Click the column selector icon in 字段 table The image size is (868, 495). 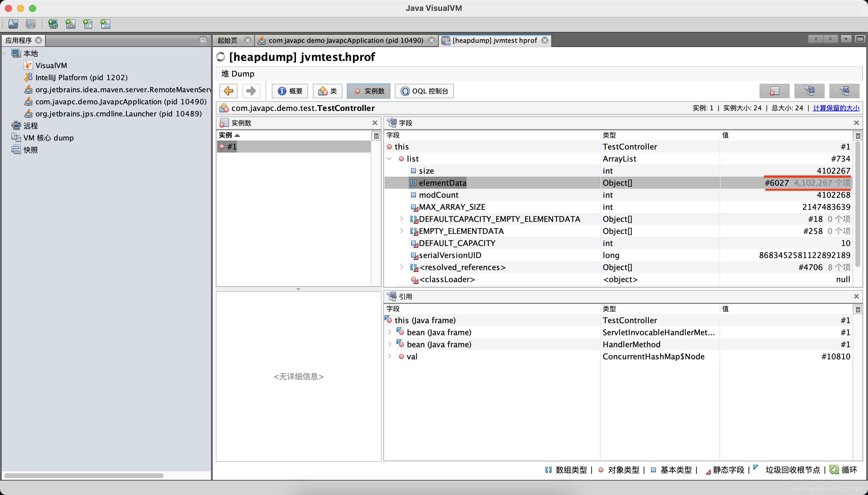(857, 136)
